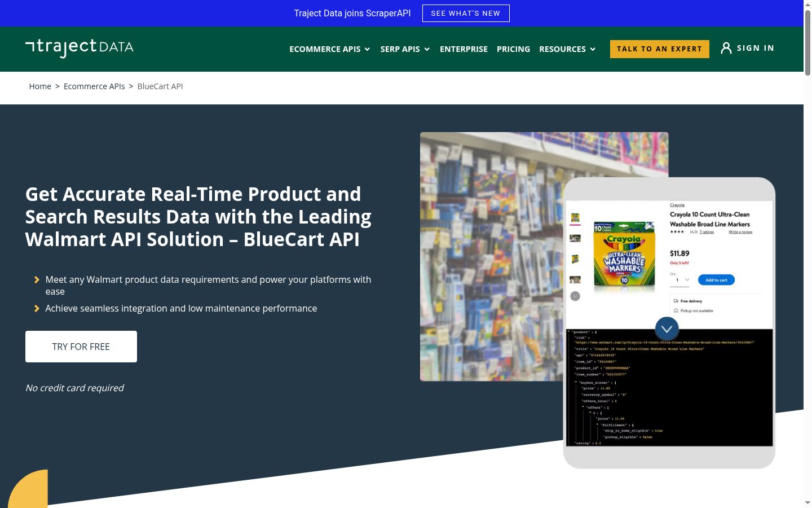The width and height of the screenshot is (812, 508).
Task: Click the BlueCart API breadcrumb text
Action: pos(160,86)
